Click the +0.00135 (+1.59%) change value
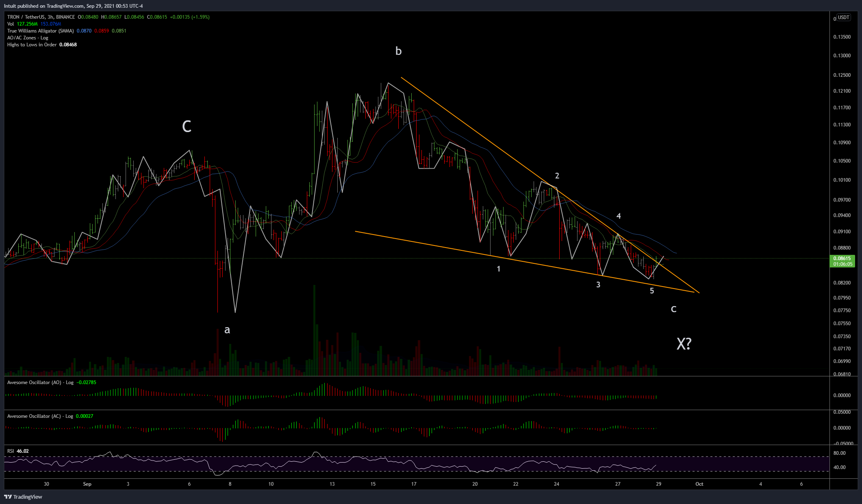 pos(190,17)
